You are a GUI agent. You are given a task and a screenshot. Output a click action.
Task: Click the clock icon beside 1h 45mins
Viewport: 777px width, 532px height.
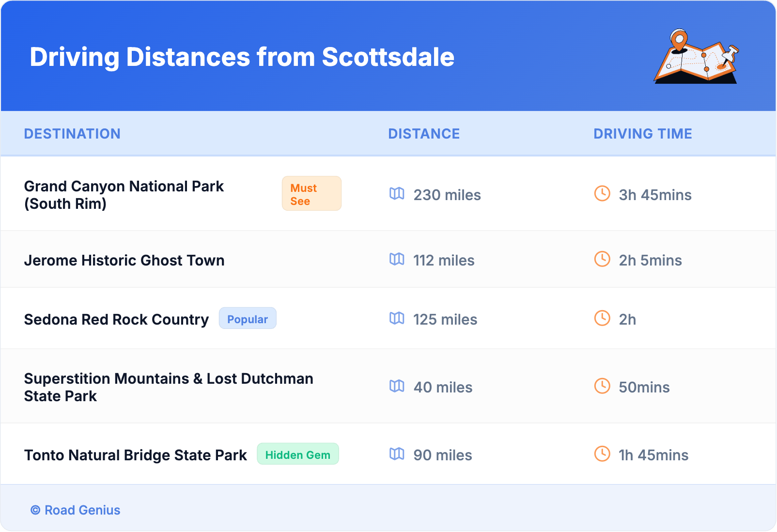tap(602, 454)
